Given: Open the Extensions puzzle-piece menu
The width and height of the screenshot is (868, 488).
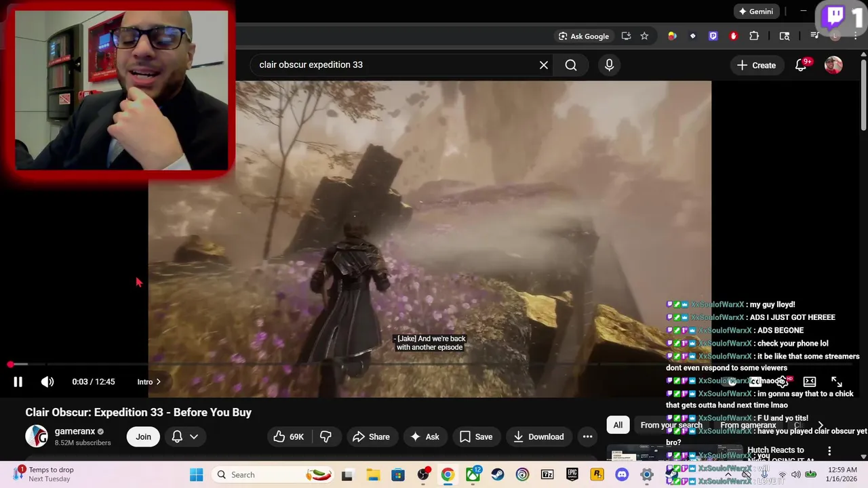Looking at the screenshot, I should click(x=754, y=36).
